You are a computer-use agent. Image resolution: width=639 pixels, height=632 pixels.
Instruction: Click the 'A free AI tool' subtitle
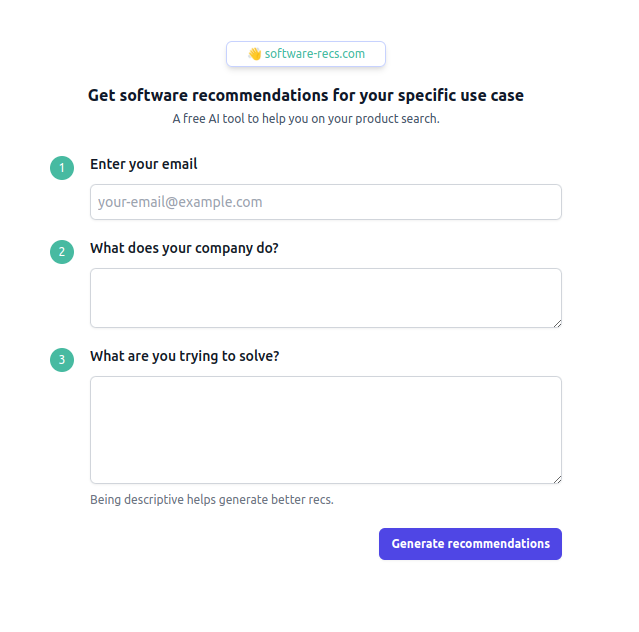coord(306,119)
